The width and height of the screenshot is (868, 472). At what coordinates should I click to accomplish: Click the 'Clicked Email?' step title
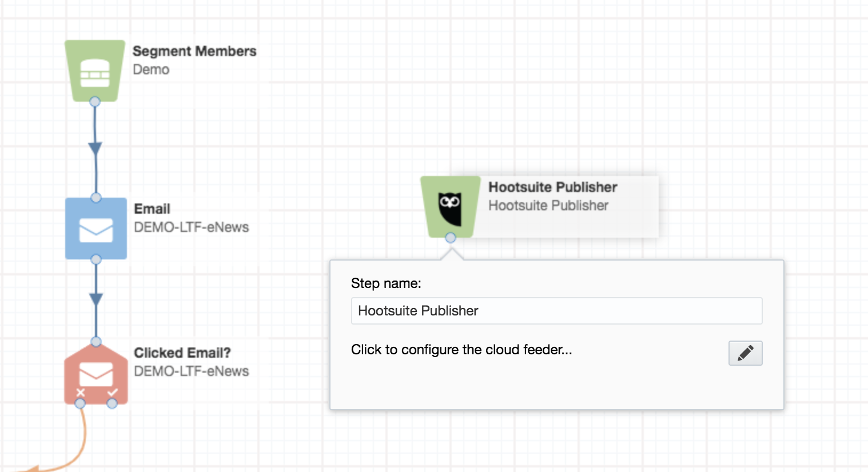tap(182, 353)
